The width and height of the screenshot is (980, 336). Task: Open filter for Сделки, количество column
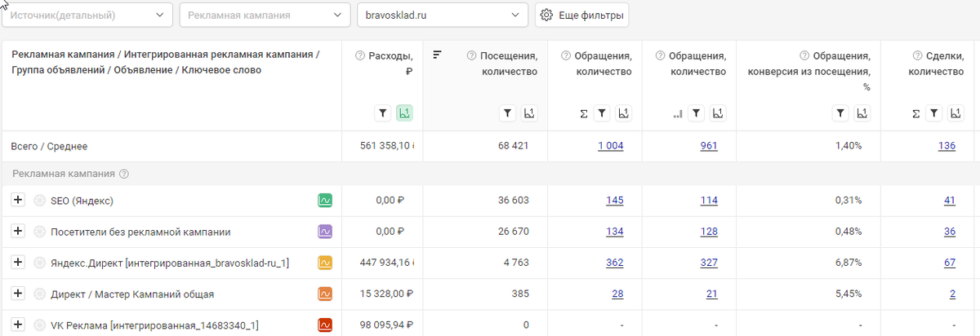(934, 113)
